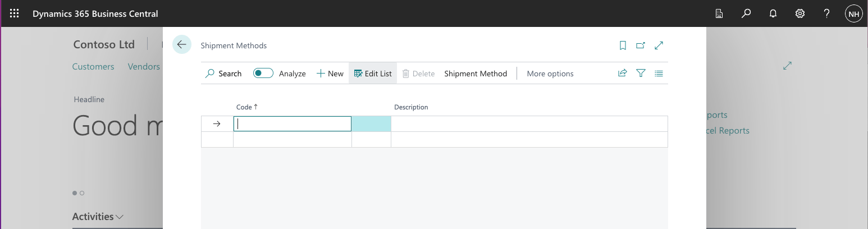
Task: Open the top bar search magnifier
Action: [x=746, y=13]
